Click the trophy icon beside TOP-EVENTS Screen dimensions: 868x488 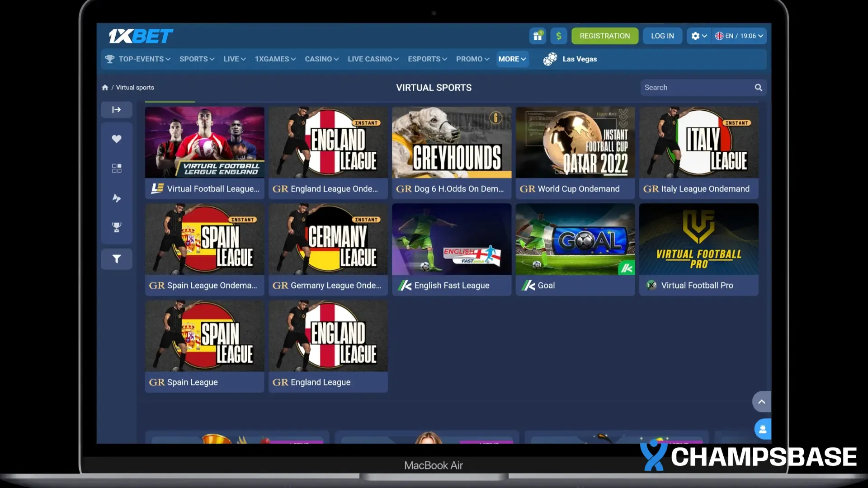point(110,59)
